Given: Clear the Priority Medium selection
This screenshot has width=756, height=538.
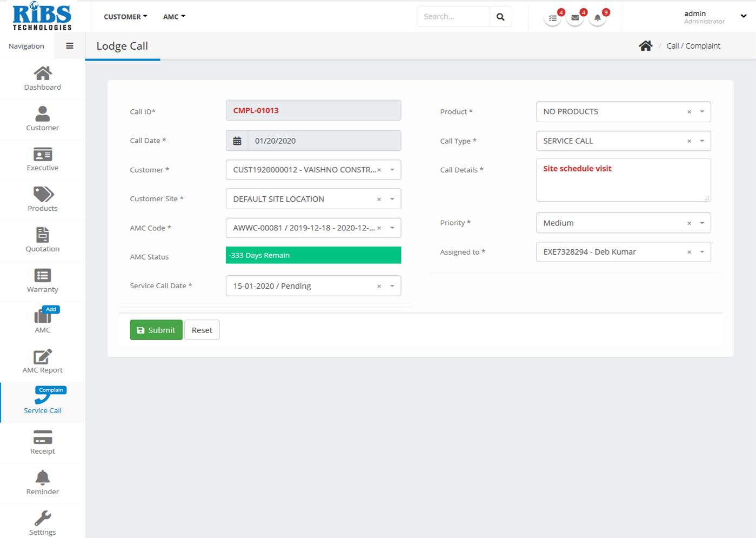Looking at the screenshot, I should [x=689, y=223].
